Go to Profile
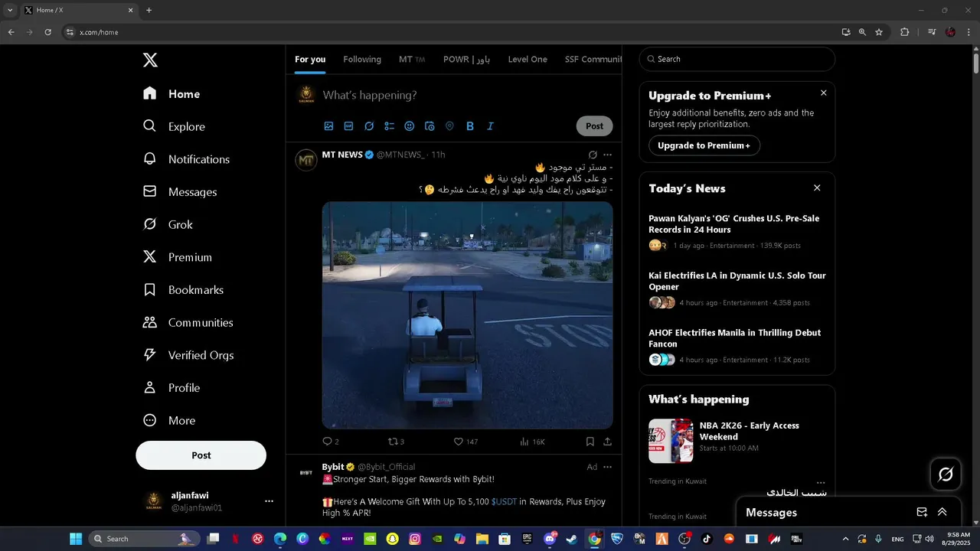Viewport: 980px width, 551px height. (172, 388)
